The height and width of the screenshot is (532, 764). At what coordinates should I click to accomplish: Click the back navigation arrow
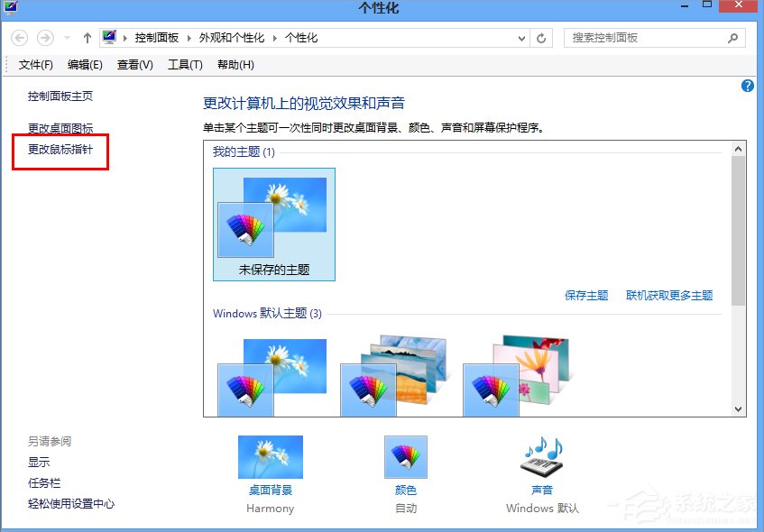click(19, 38)
